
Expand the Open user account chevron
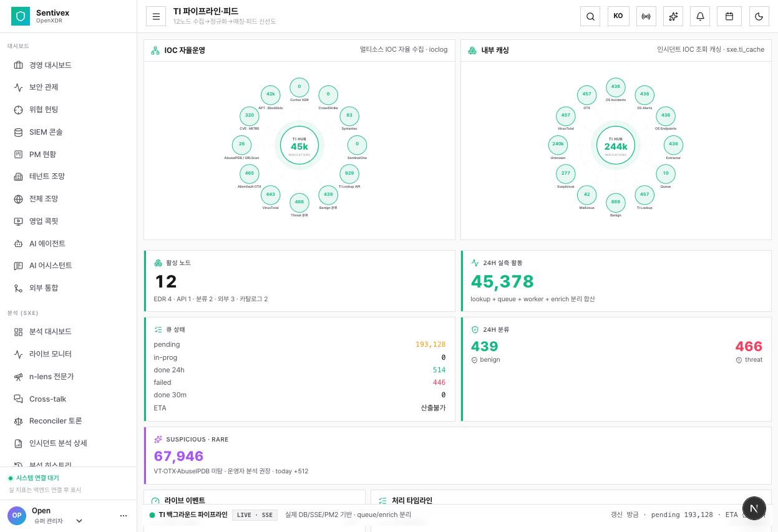(79, 521)
